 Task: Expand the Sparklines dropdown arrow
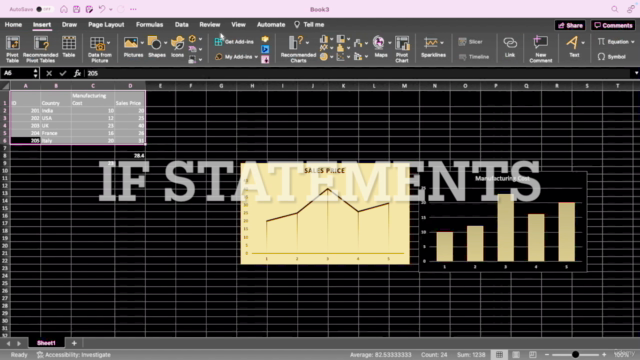click(442, 42)
